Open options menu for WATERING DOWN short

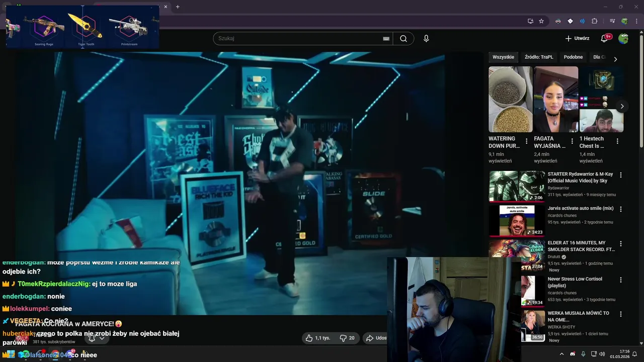pyautogui.click(x=526, y=141)
